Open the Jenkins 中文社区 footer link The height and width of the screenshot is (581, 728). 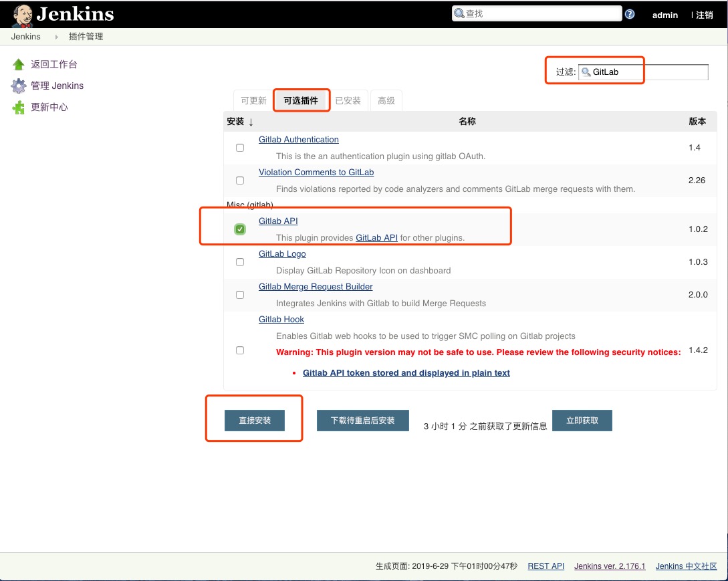686,566
